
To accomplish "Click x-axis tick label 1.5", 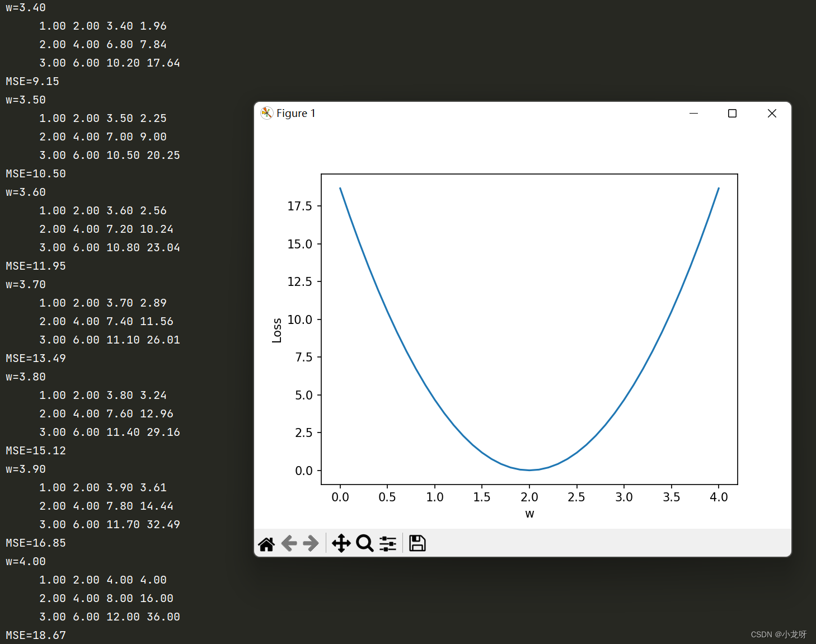I will (x=482, y=497).
